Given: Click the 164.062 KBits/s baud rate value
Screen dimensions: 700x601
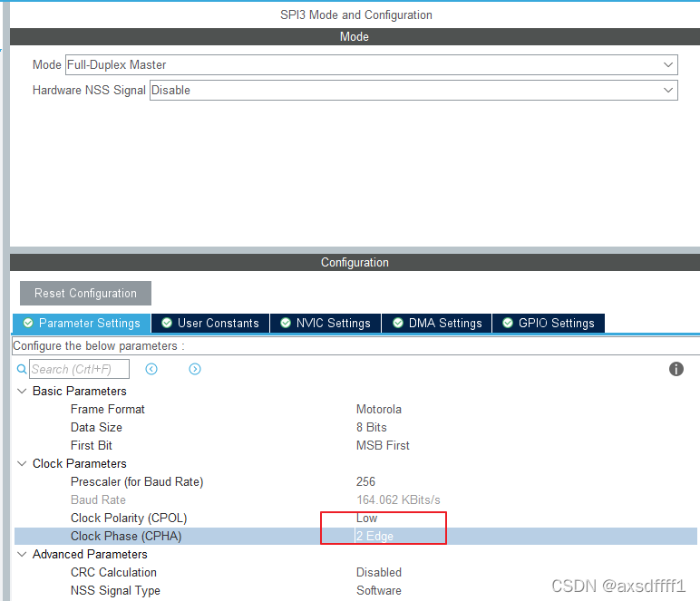Looking at the screenshot, I should (398, 499).
